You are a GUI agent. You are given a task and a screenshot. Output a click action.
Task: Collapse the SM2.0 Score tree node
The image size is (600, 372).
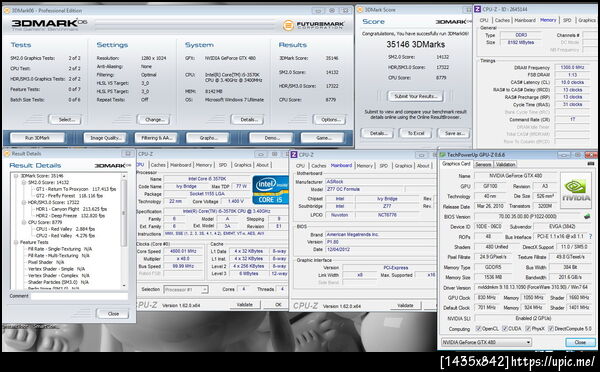pos(24,183)
